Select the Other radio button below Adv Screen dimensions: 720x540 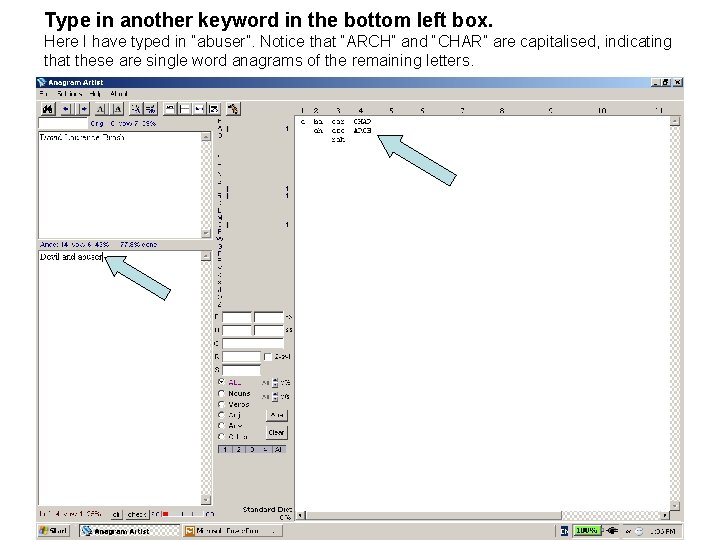221,436
